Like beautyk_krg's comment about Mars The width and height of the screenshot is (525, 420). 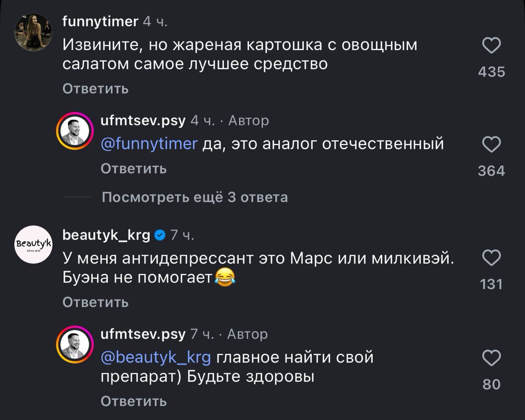pyautogui.click(x=491, y=258)
